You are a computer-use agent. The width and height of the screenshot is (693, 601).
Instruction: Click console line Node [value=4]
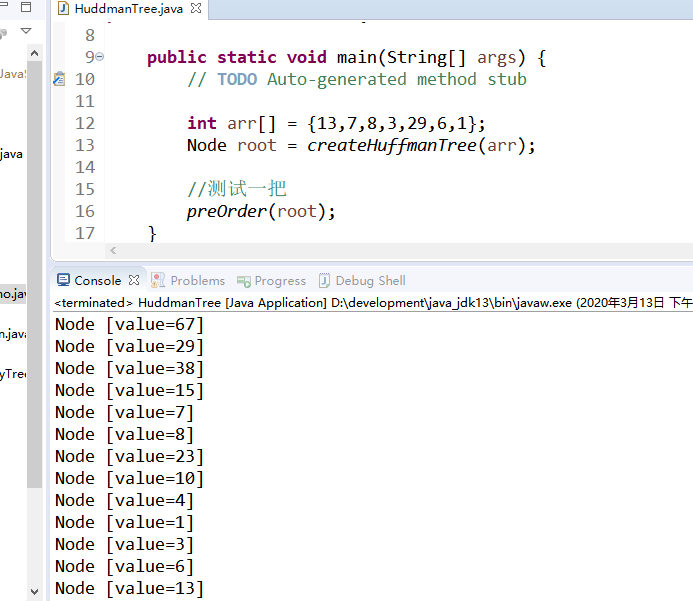click(x=124, y=501)
